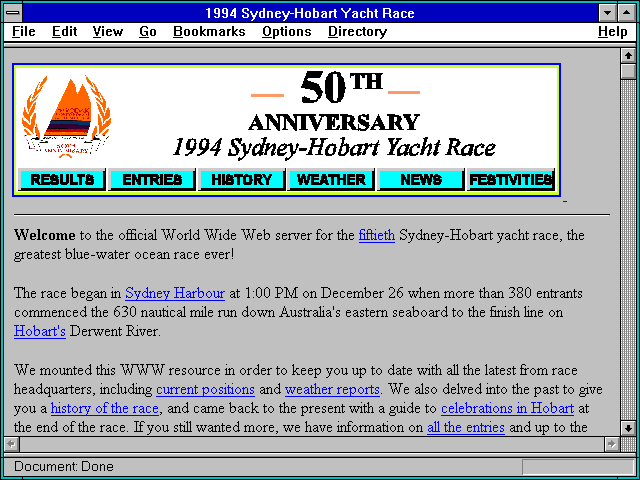Click the horizontal scrollbar left arrow

11,444
